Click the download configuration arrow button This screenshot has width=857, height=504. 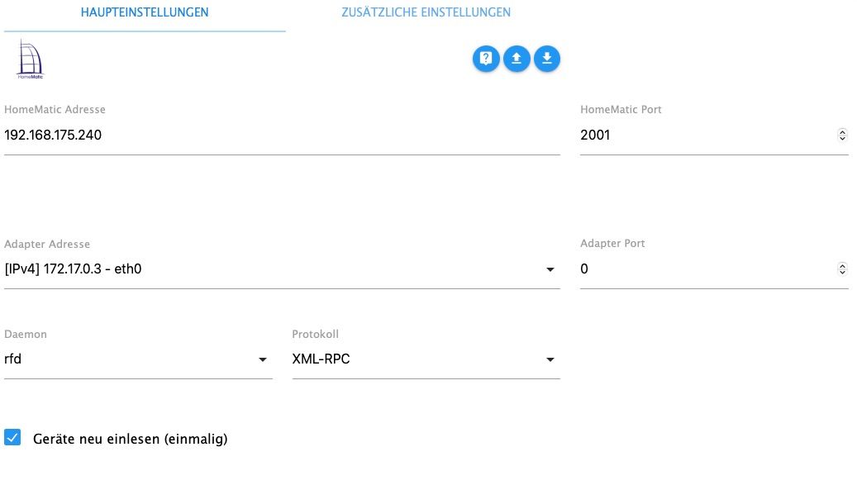pos(547,59)
